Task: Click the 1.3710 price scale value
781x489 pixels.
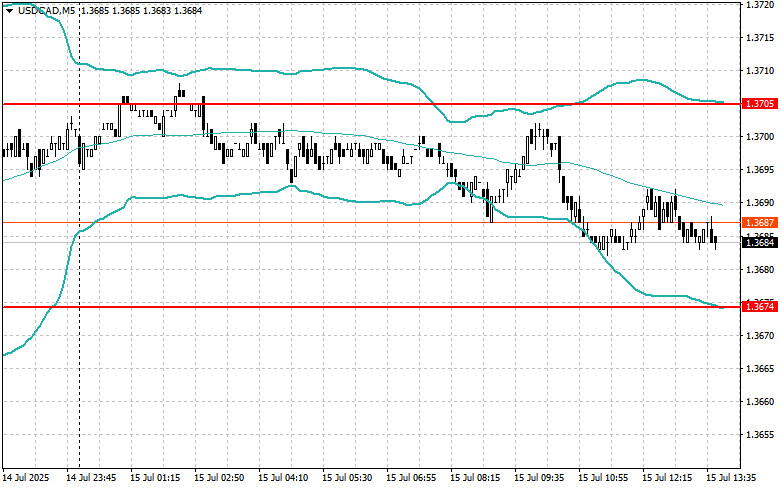Action: pyautogui.click(x=760, y=71)
